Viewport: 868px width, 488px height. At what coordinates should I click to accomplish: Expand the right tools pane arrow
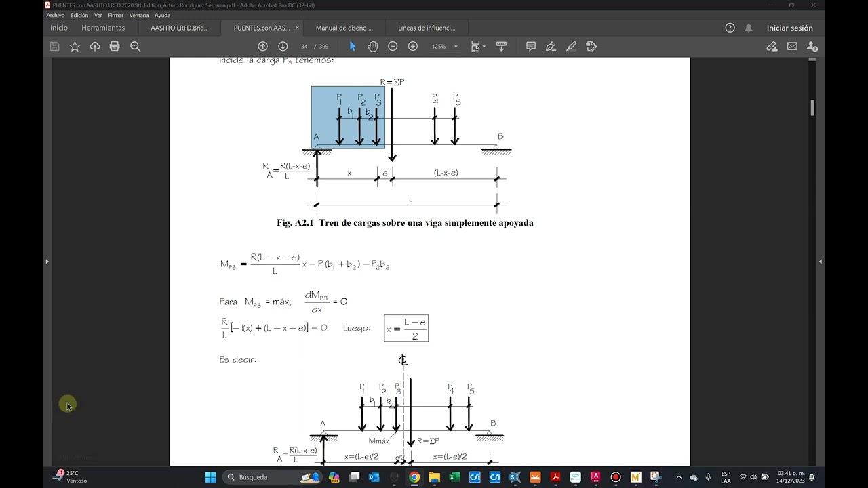pyautogui.click(x=821, y=262)
